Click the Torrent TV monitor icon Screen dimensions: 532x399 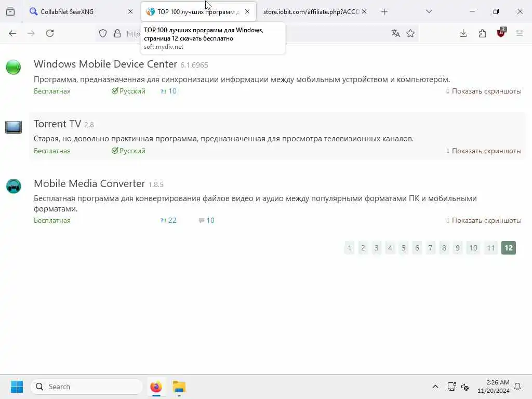point(14,127)
